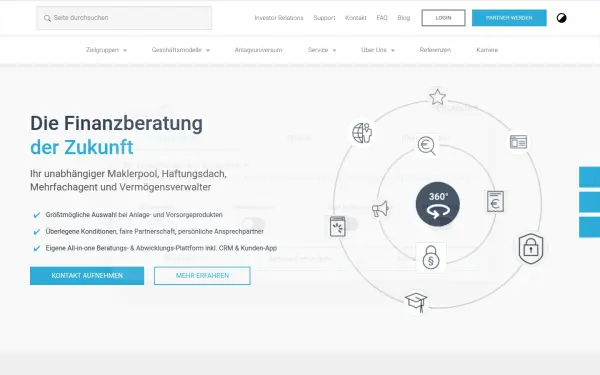Image resolution: width=600 pixels, height=375 pixels.
Task: Open the Kontakt link
Action: click(x=355, y=18)
